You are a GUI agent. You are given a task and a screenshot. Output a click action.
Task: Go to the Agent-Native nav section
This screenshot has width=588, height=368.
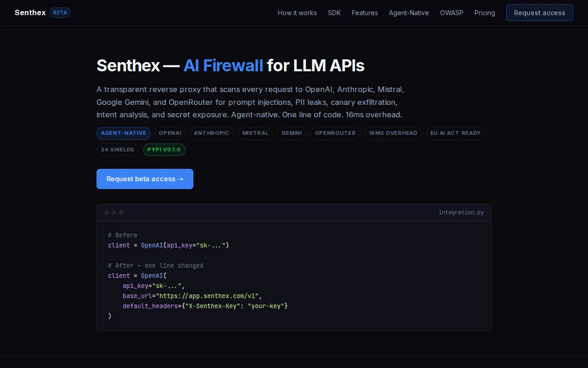(409, 13)
